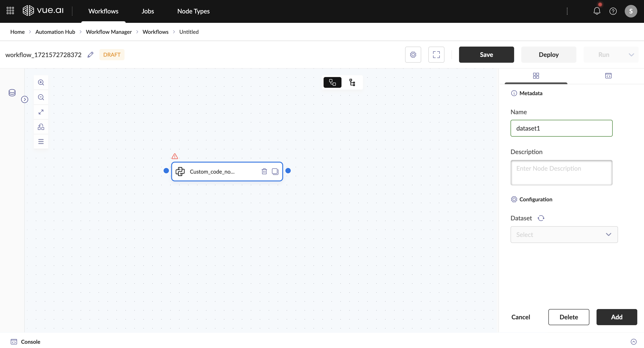The width and height of the screenshot is (644, 348).
Task: Click the zoom in canvas icon
Action: [x=41, y=82]
